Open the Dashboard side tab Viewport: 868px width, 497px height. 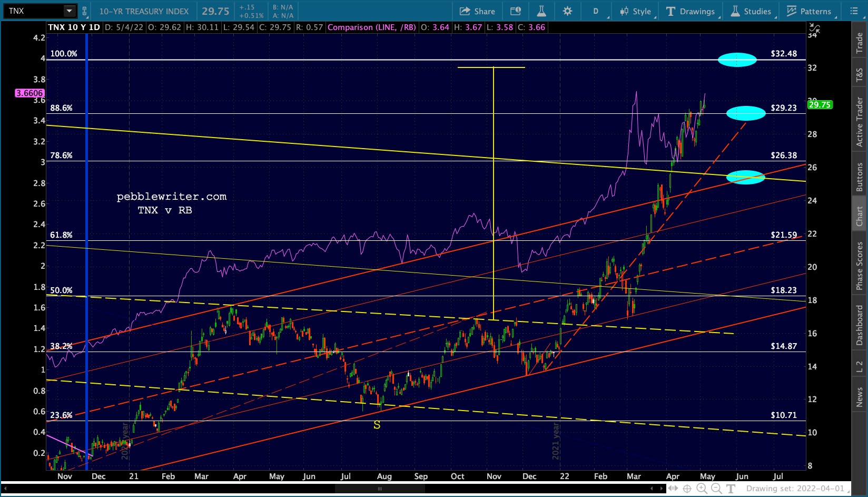860,325
